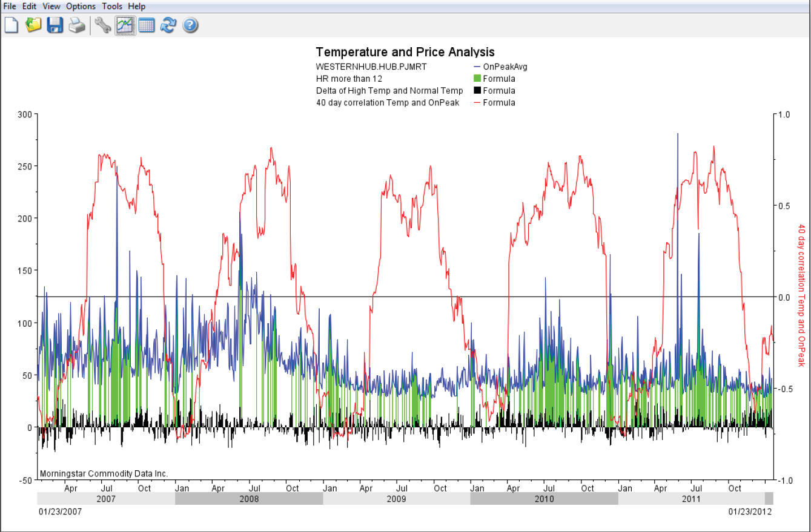Screen dimensions: 811x532
Task: Click the start date 01/23/2007
Action: (60, 511)
